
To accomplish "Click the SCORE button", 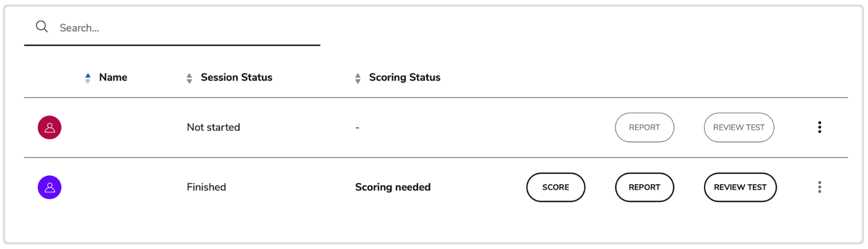I will point(556,187).
